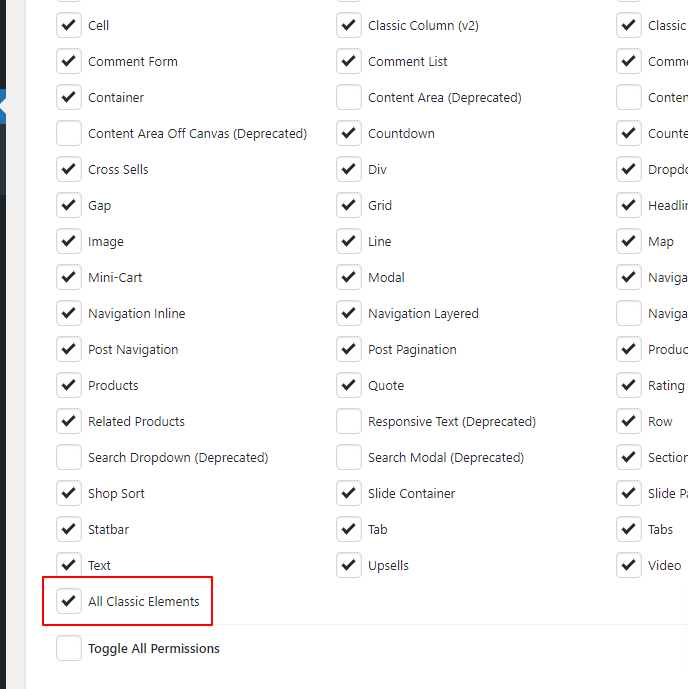This screenshot has height=689, width=688.
Task: Disable the Slide Container checkbox
Action: pyautogui.click(x=349, y=493)
